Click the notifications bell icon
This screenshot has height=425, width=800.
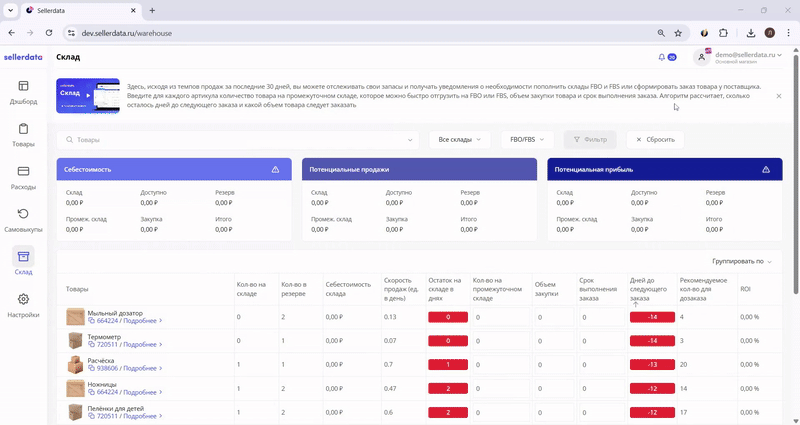(x=662, y=58)
